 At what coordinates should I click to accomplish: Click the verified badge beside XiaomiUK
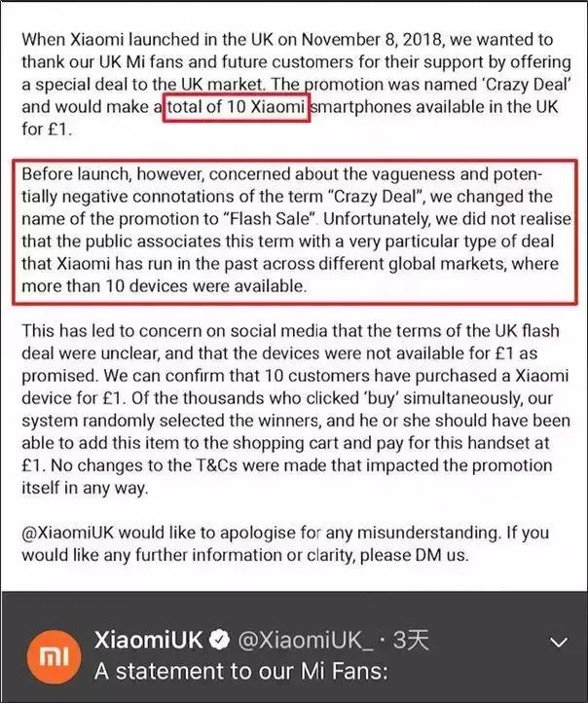222,642
